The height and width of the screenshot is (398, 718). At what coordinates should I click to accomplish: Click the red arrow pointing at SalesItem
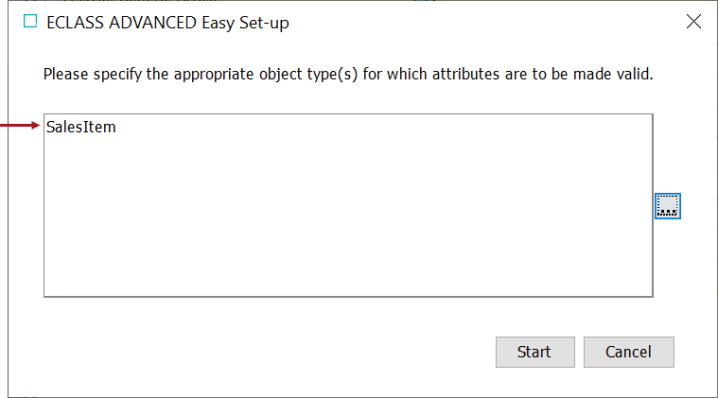pos(20,125)
